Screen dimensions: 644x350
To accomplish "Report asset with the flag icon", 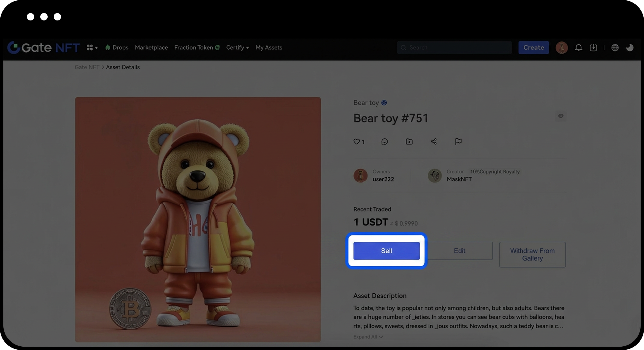I will [x=458, y=141].
